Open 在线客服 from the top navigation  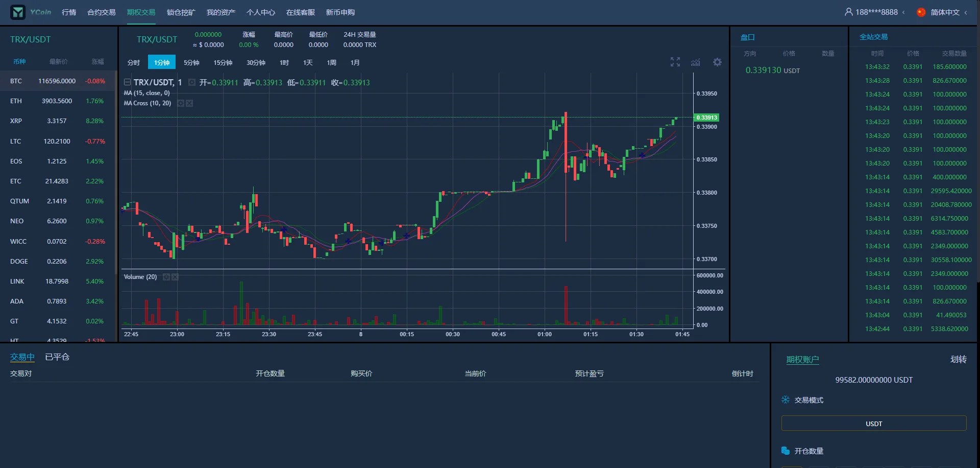300,12
